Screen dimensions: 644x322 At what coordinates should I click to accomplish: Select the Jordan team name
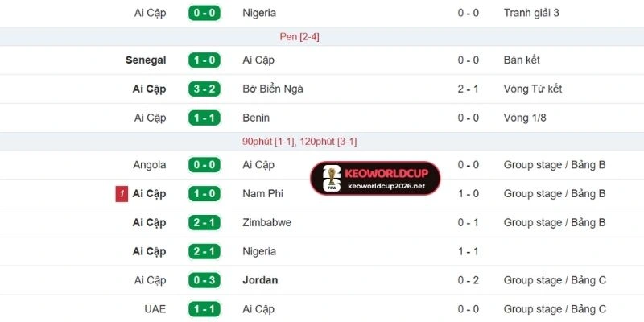pyautogui.click(x=260, y=280)
